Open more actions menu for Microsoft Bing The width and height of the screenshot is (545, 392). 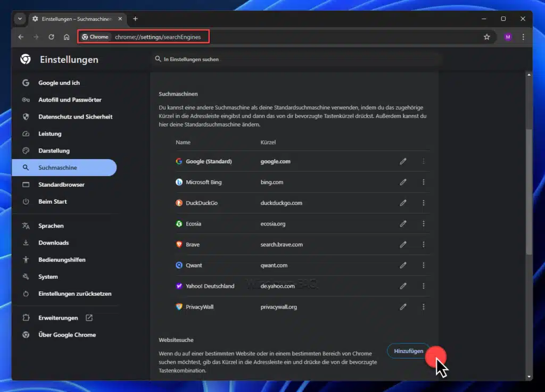[x=423, y=182]
